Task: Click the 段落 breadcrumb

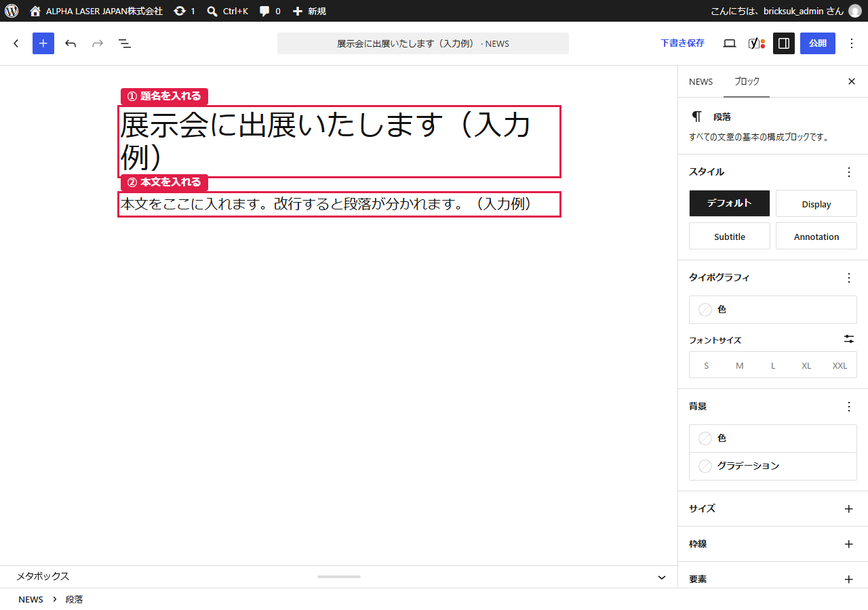Action: (x=75, y=600)
